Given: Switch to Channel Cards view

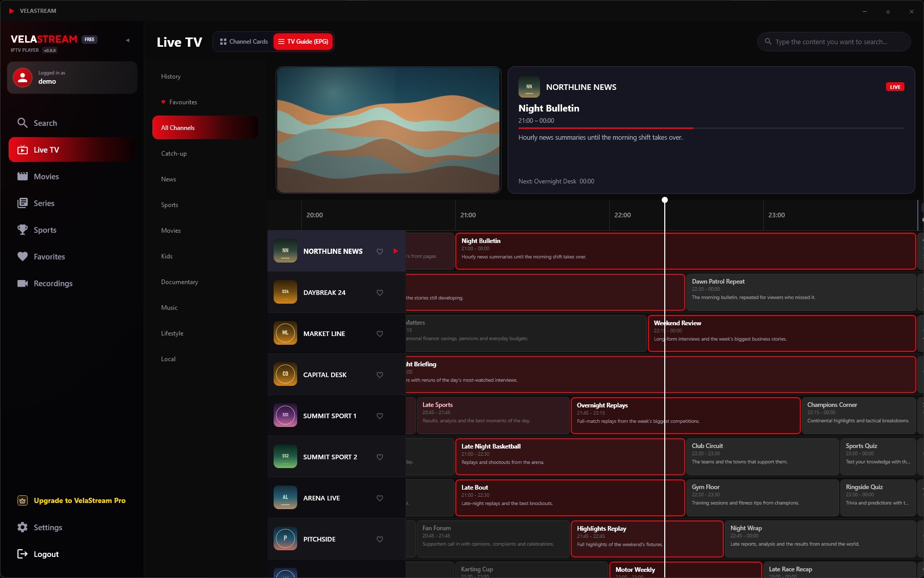Looking at the screenshot, I should tap(244, 42).
